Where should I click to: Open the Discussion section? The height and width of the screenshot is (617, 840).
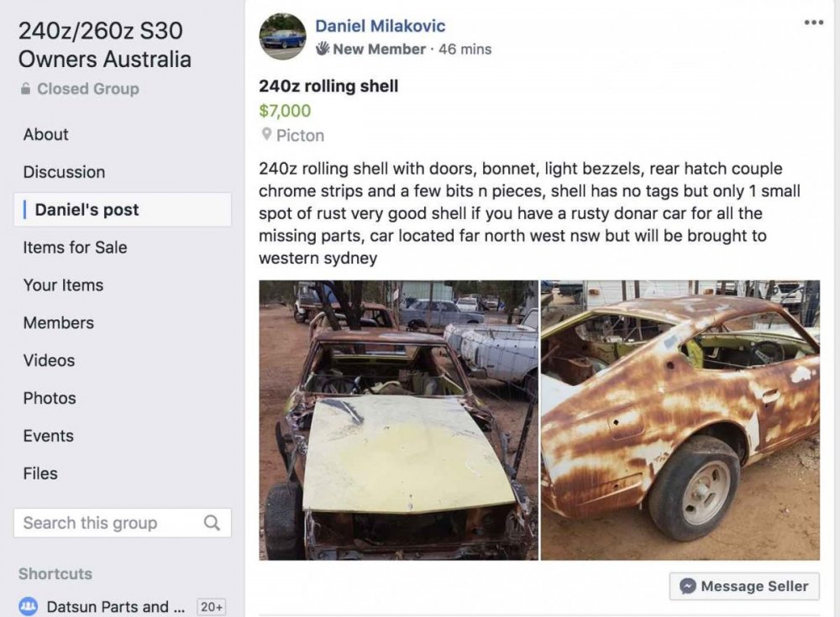[x=63, y=172]
